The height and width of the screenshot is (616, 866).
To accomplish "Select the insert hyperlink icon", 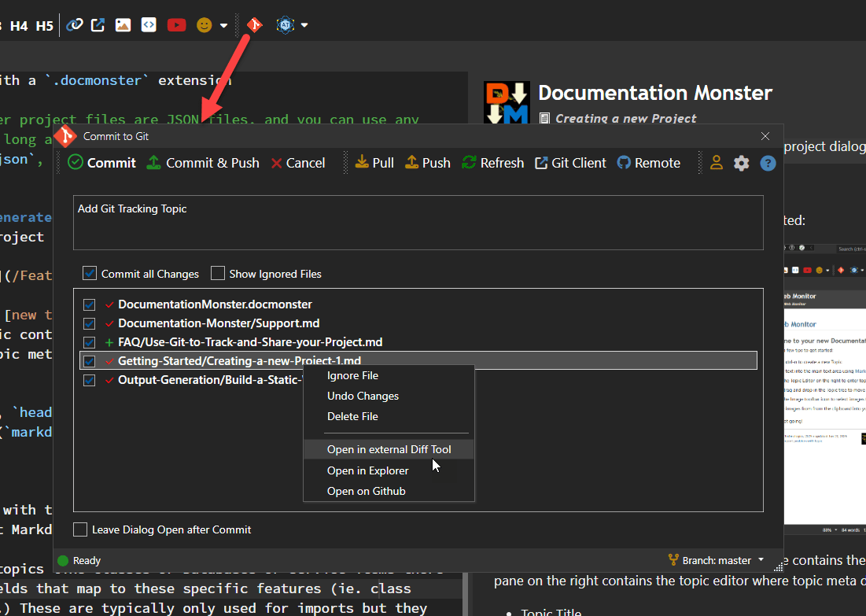I will 74,24.
